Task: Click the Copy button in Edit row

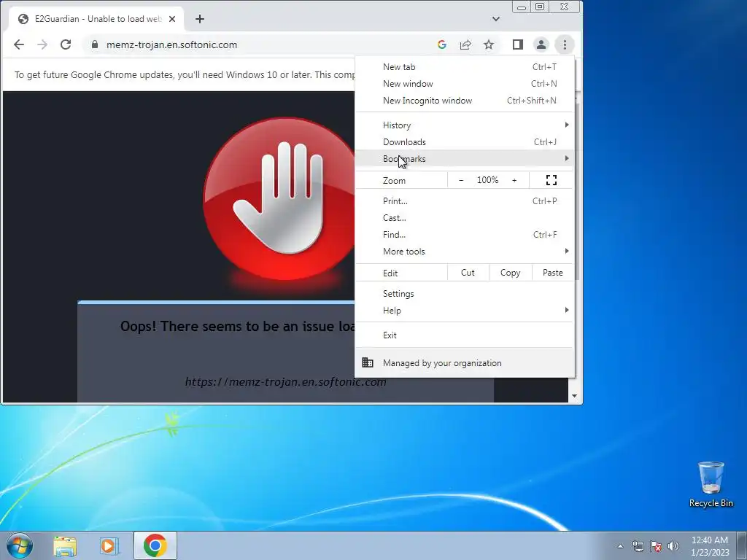Action: coord(510,273)
